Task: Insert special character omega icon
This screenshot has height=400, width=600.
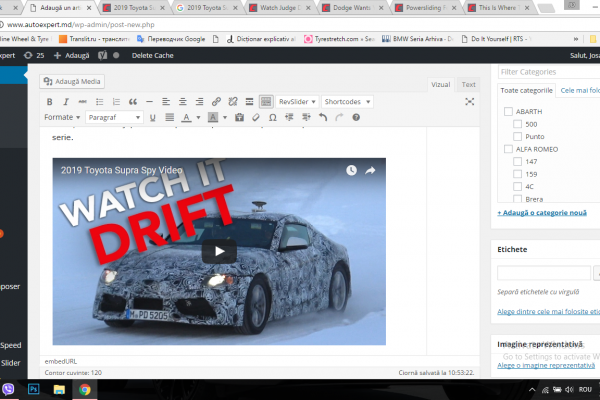Action: pos(272,118)
